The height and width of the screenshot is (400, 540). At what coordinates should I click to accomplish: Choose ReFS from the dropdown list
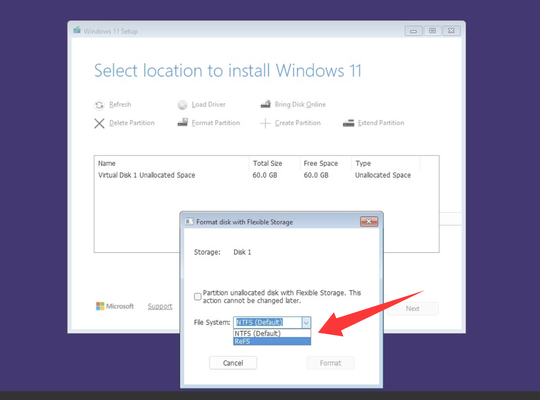pos(272,341)
